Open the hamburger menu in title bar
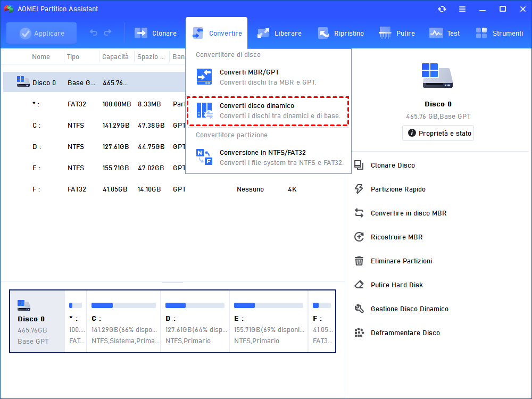The height and width of the screenshot is (399, 532). point(462,9)
